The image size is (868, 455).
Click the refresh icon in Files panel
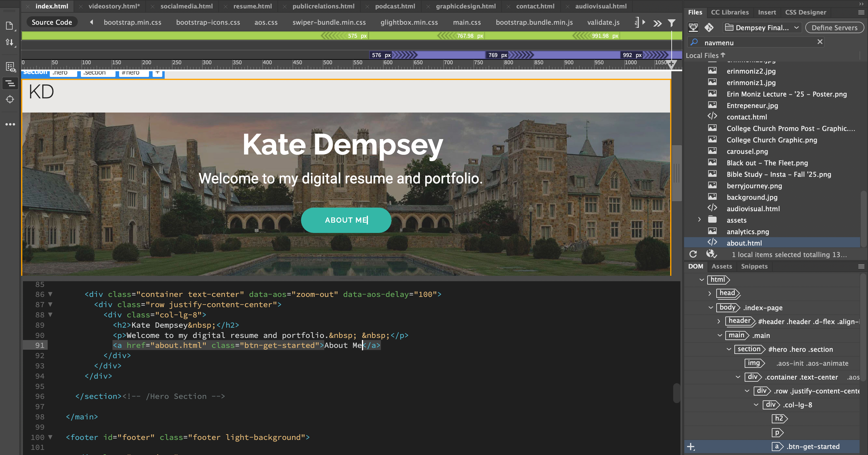click(x=693, y=254)
